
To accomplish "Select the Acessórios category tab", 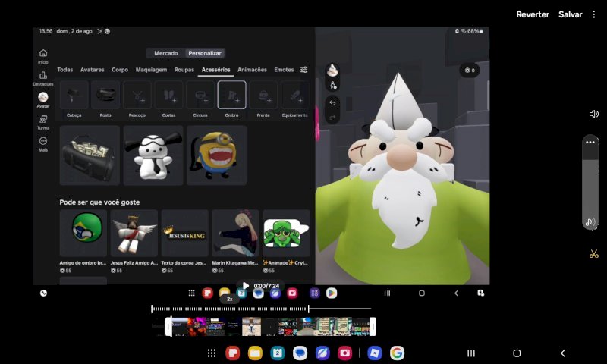I will coord(215,70).
